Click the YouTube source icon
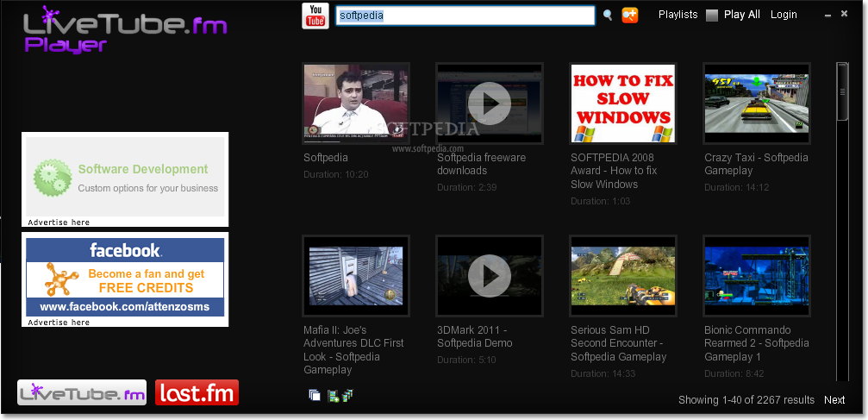 point(315,16)
